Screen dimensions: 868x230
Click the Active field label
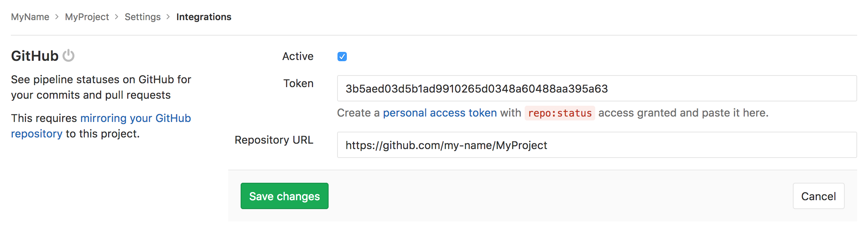[298, 56]
